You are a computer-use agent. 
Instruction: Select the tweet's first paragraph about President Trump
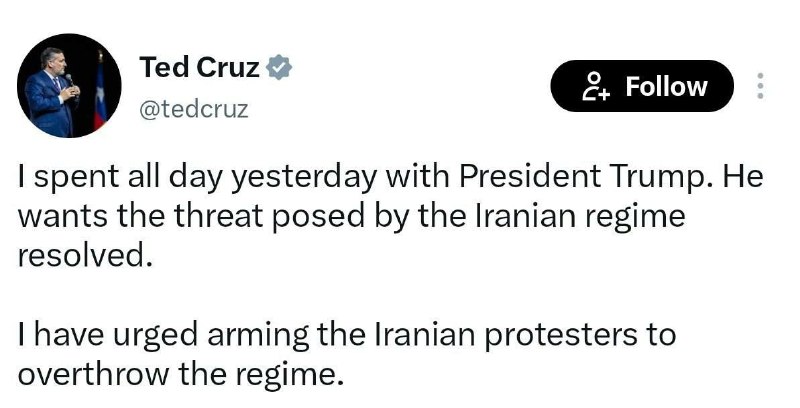391,216
